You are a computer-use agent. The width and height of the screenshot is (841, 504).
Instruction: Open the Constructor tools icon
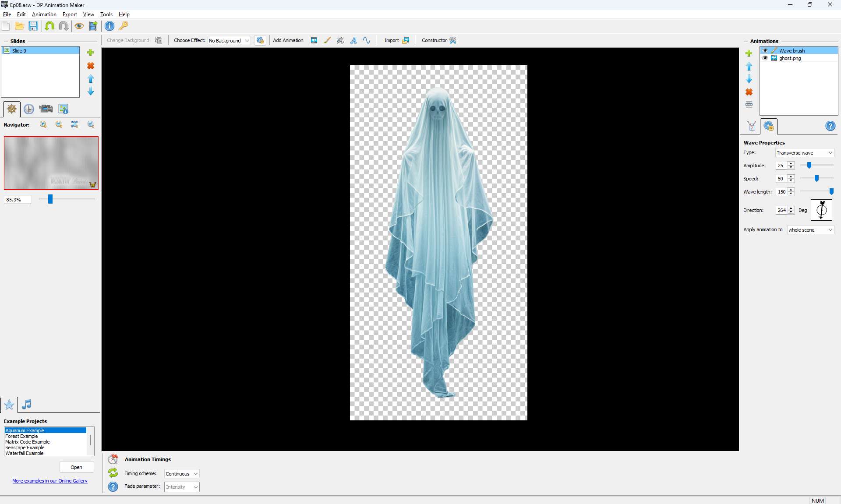453,40
